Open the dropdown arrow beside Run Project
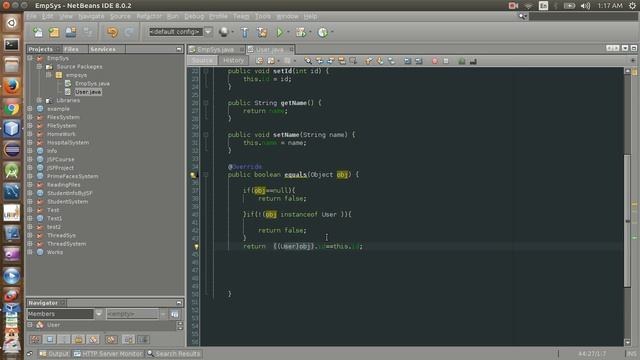Screen dimensions: 640x360 pyautogui.click(x=288, y=32)
